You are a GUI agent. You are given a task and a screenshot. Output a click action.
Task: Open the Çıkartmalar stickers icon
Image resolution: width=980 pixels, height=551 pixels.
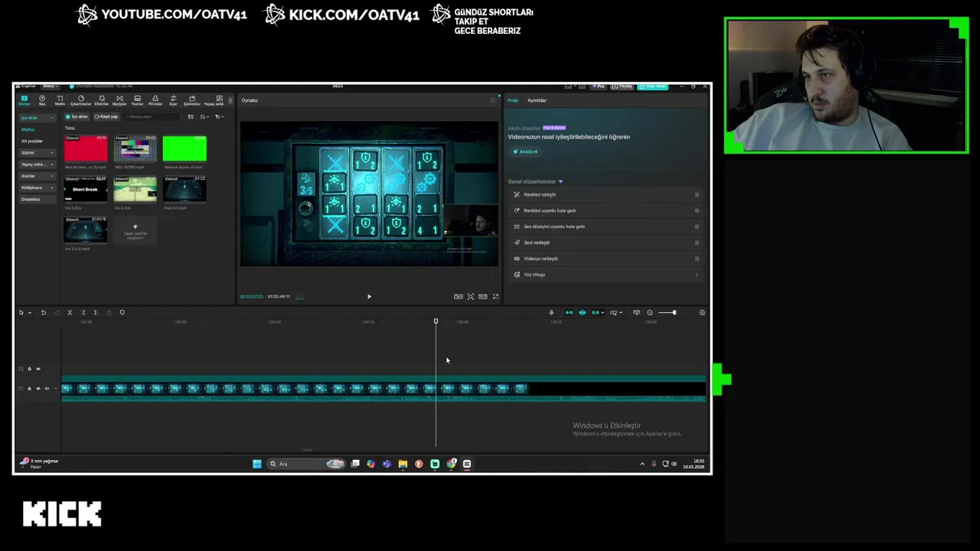click(x=80, y=100)
